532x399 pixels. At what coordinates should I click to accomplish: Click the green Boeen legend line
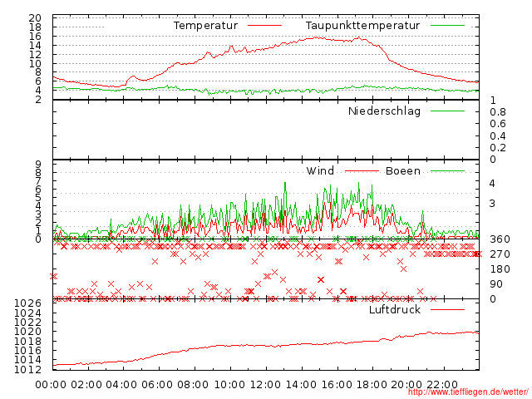coord(447,171)
